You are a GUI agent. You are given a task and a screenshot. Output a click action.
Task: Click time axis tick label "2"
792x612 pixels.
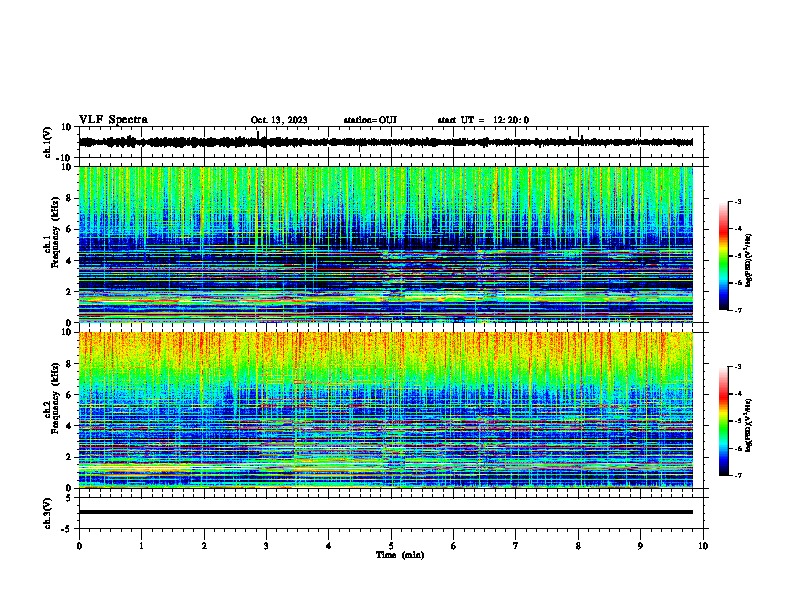click(204, 546)
